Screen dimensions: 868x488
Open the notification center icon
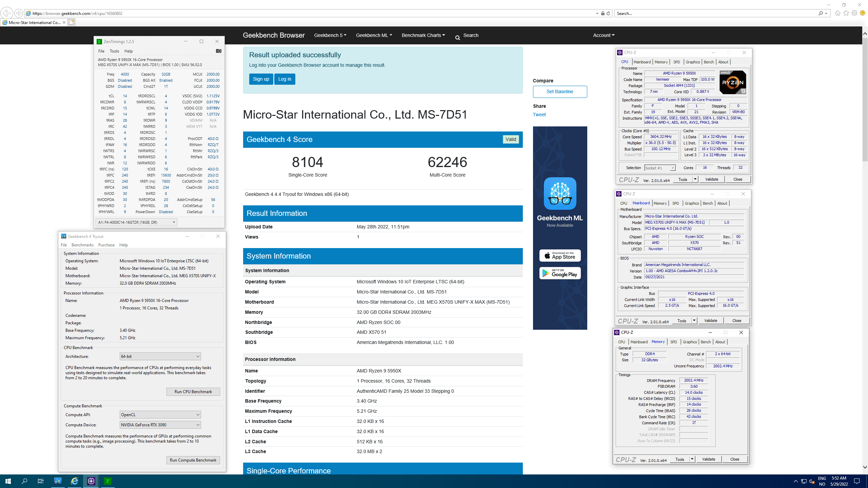point(857,481)
